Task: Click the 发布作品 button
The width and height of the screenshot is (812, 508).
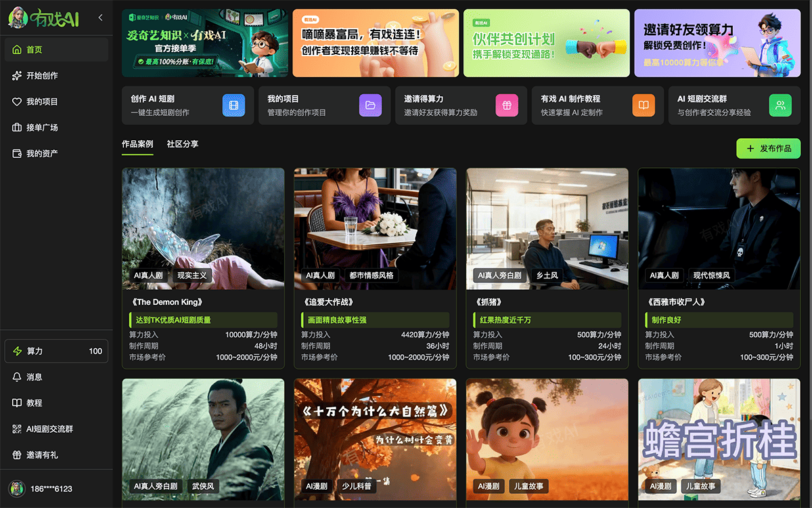Action: coord(768,148)
